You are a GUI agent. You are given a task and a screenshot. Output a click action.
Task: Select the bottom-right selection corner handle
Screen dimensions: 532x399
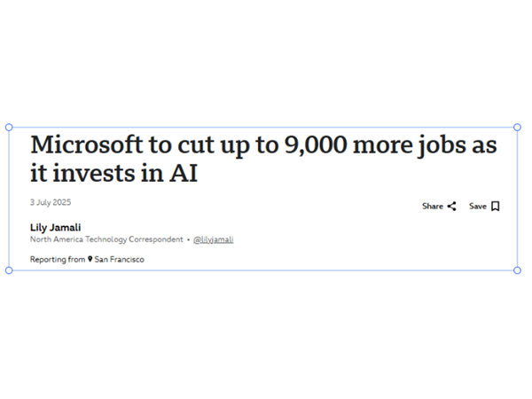[517, 270]
